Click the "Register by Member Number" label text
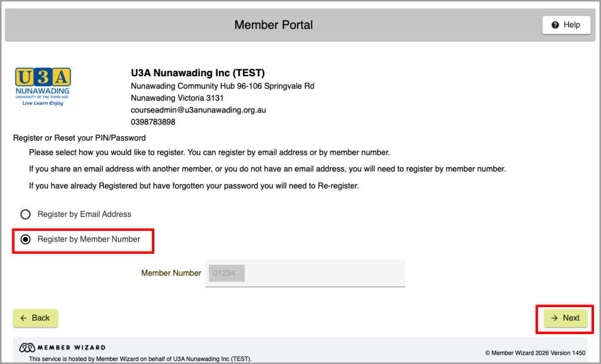The width and height of the screenshot is (601, 364). pos(89,239)
